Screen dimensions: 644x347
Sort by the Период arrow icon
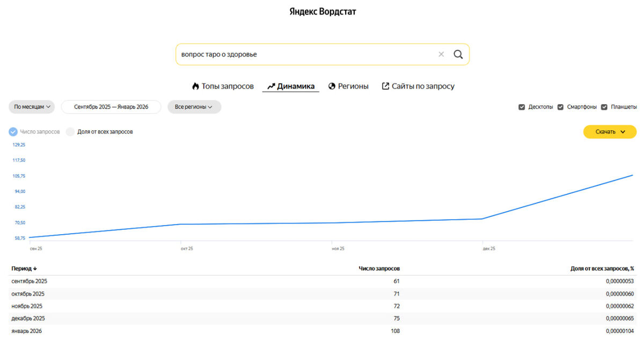point(35,269)
